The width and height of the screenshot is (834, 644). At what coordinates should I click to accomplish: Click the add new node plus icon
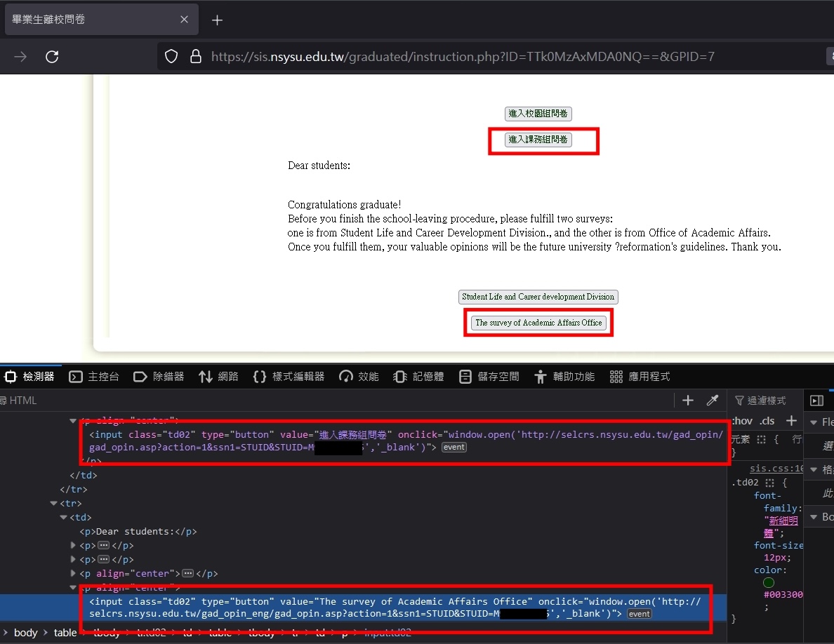[688, 400]
